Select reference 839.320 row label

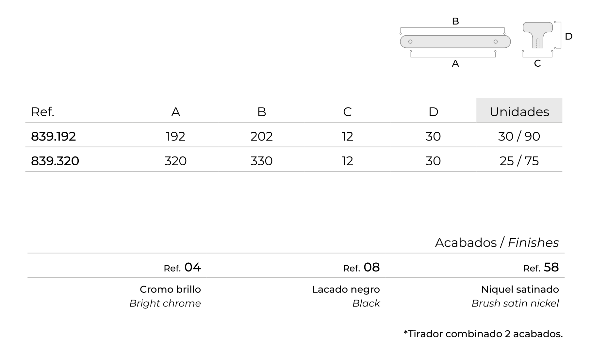click(x=55, y=161)
